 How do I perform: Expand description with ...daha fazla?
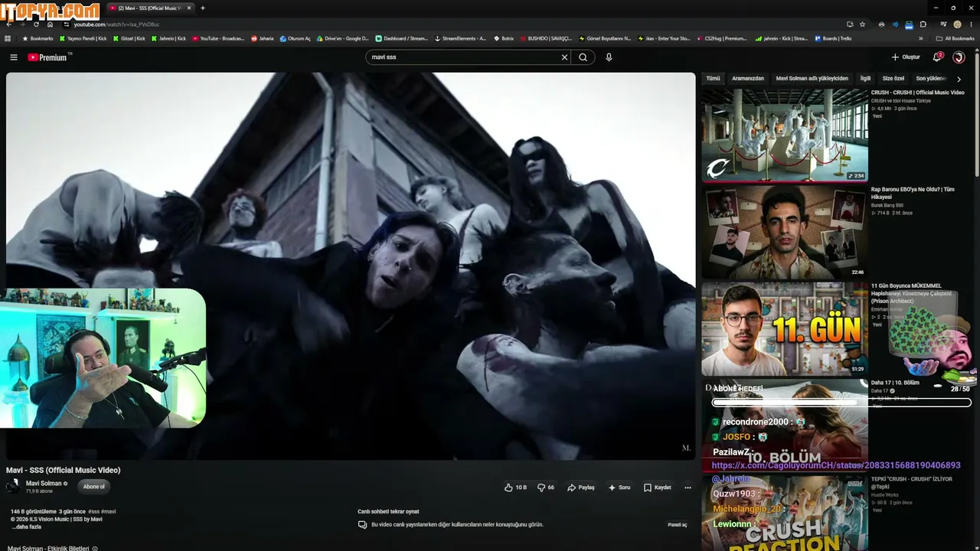point(26,527)
